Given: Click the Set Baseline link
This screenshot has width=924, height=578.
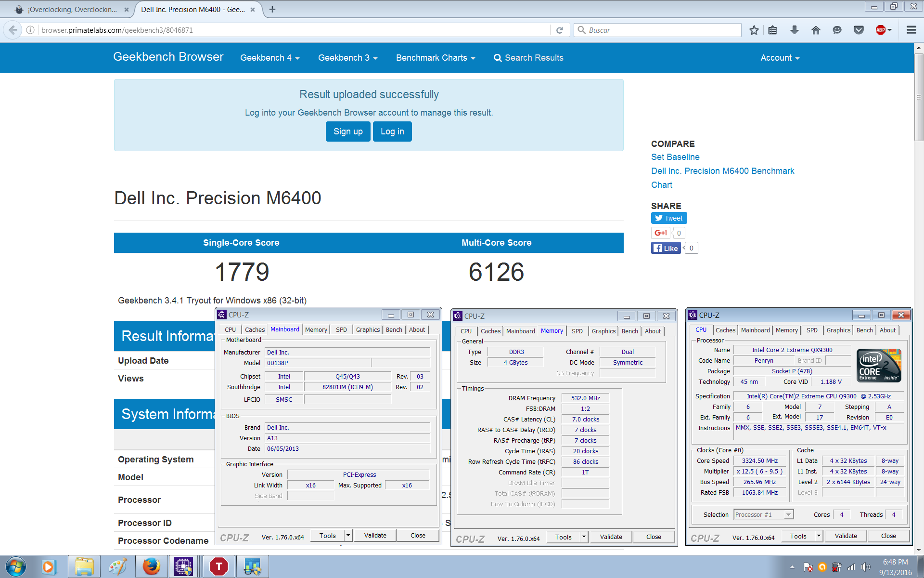Looking at the screenshot, I should click(x=675, y=157).
